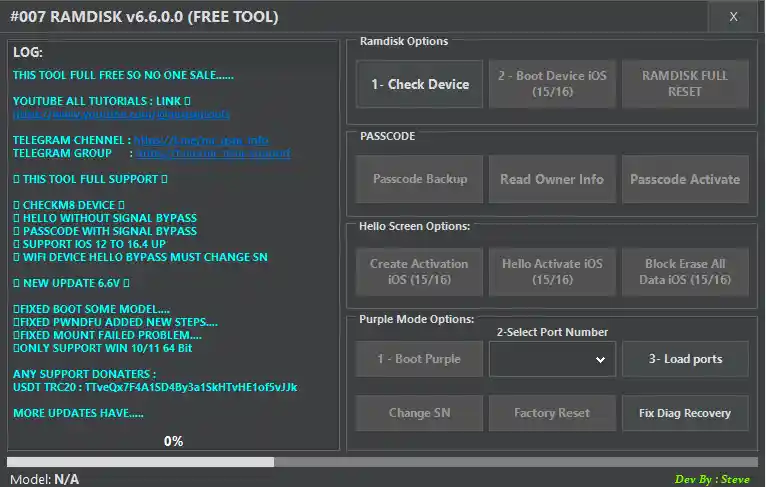Open Read Owner Info
766x487 pixels.
tap(552, 179)
